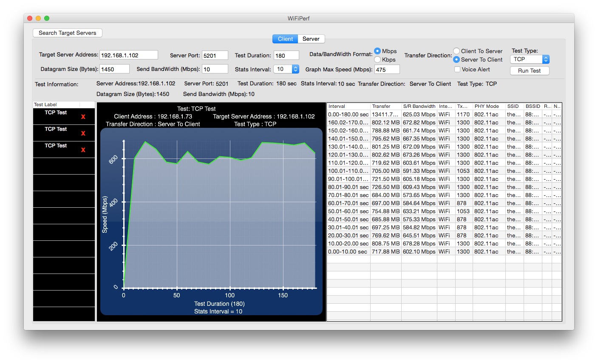This screenshot has height=364, width=598.
Task: Sort by the Interval column header
Action: 349,106
